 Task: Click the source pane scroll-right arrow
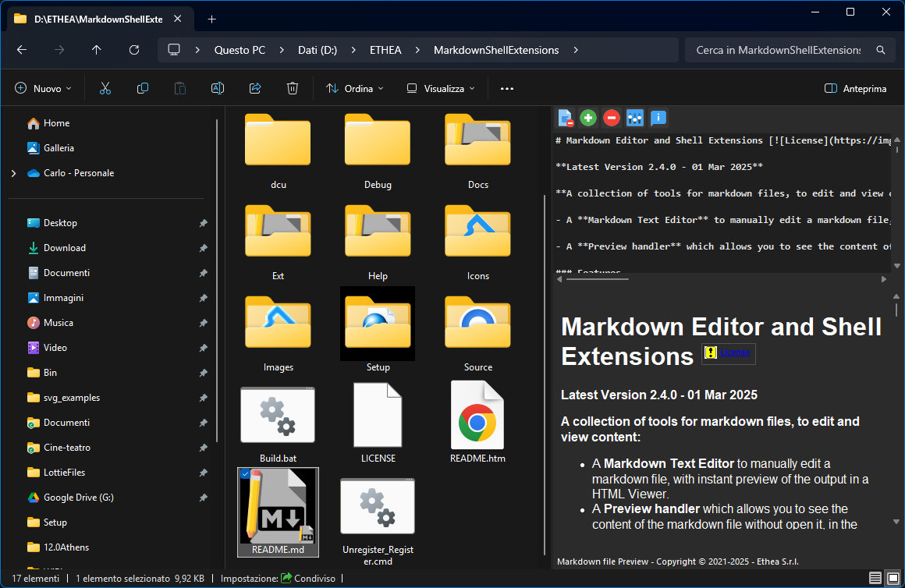coord(883,279)
